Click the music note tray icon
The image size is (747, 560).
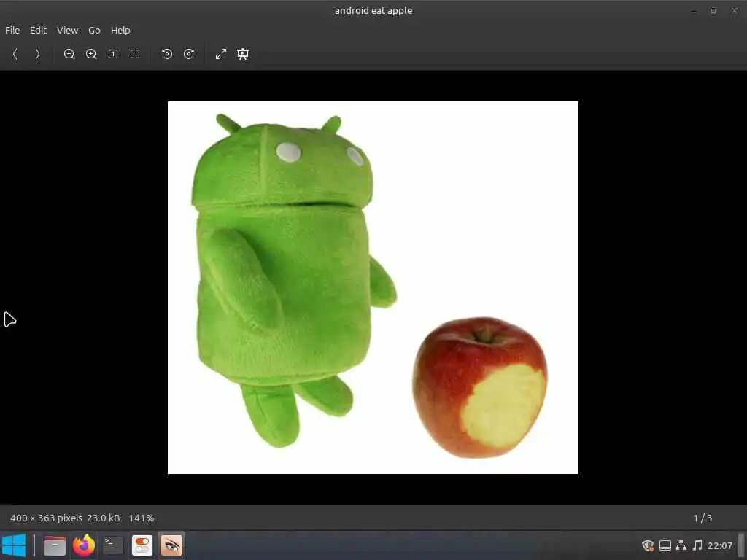click(697, 545)
